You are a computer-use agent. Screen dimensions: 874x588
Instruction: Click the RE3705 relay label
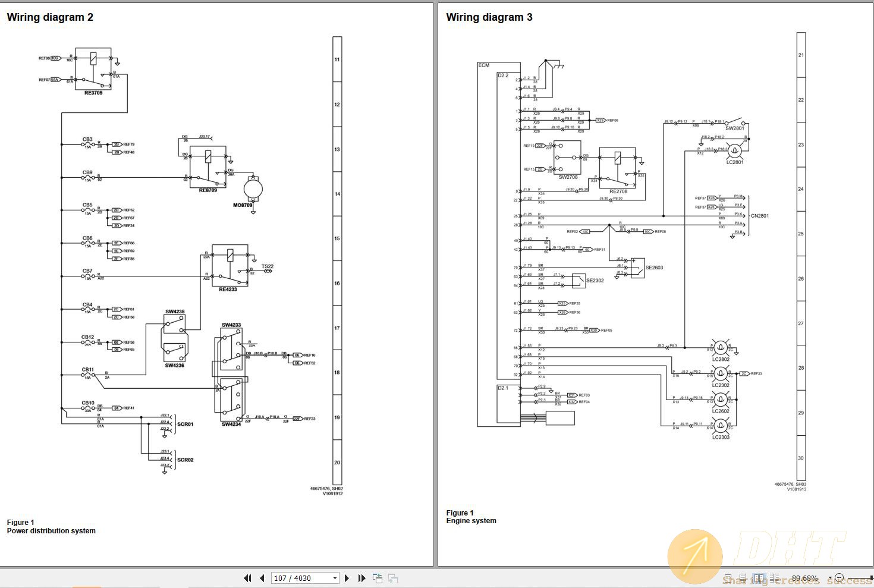(x=93, y=93)
